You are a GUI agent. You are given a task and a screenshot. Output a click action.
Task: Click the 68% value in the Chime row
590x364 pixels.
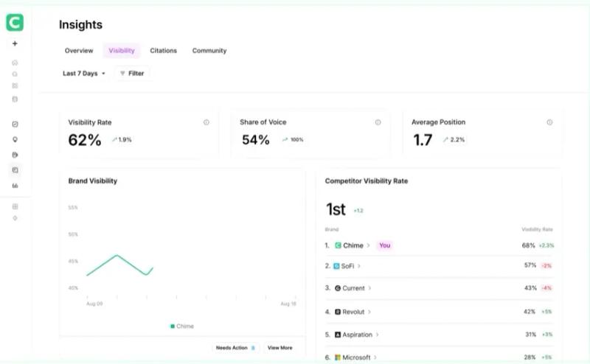[528, 245]
